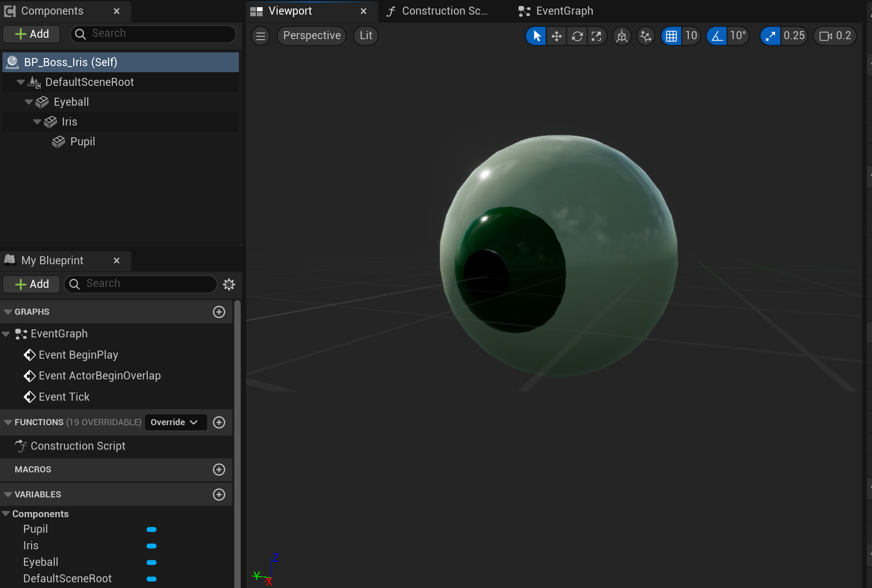872x588 pixels.
Task: Toggle rotation snapping on or off
Action: (717, 36)
